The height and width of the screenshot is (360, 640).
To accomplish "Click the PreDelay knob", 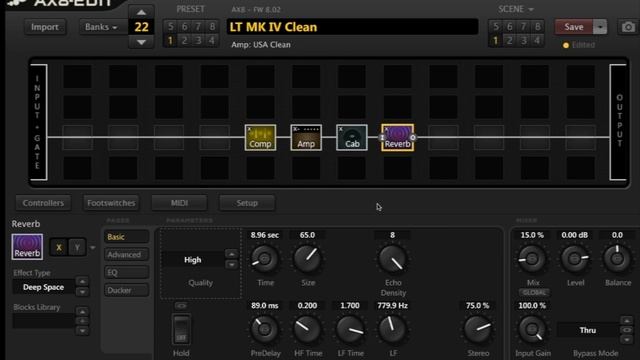I will [264, 329].
